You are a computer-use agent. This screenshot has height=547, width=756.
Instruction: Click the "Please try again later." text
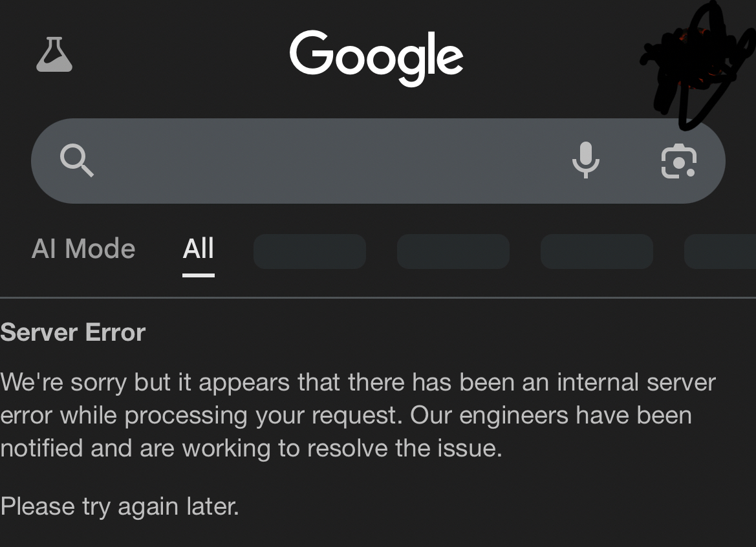(x=120, y=506)
